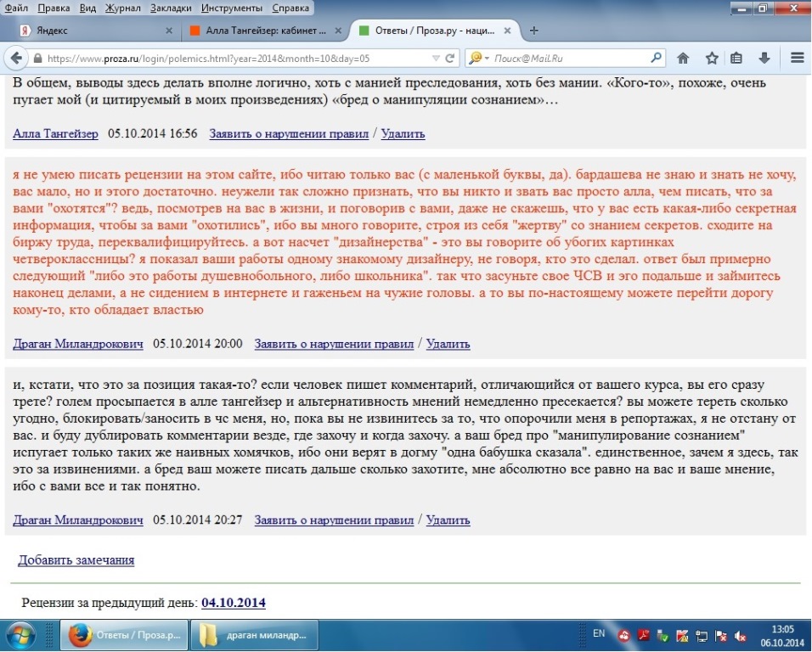Screen dimensions: 812x652
Task: Open the Закладки menu
Action: click(x=171, y=8)
